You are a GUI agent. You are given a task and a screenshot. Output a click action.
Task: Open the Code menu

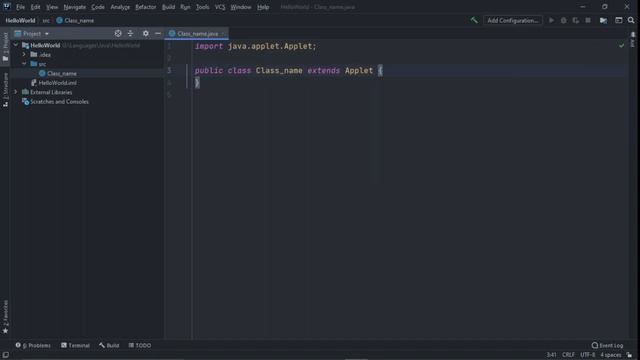point(98,7)
